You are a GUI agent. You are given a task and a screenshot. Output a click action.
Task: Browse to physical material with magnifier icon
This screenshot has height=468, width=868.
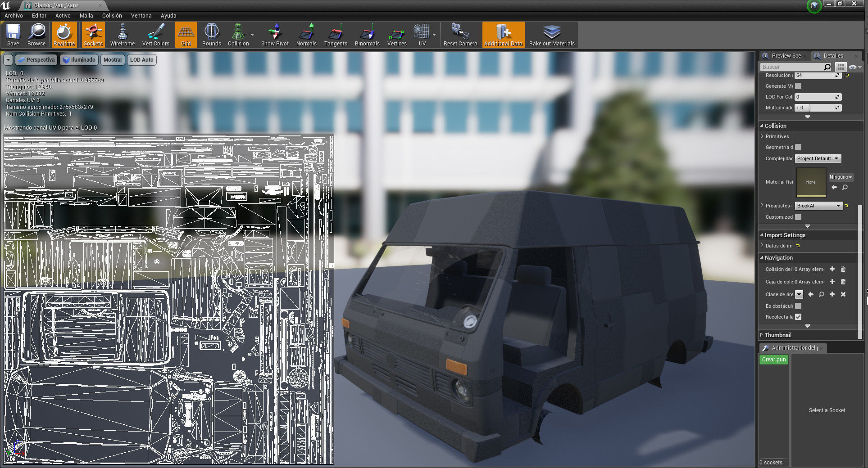tap(845, 187)
